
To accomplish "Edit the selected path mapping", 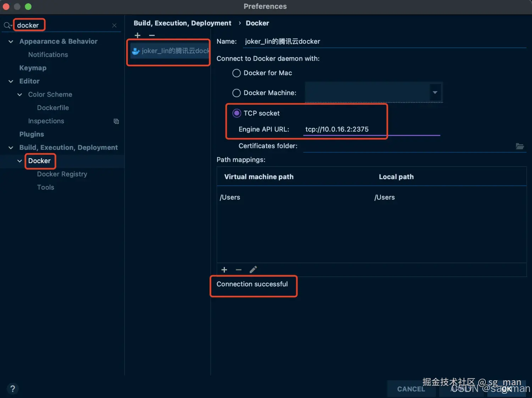I will [253, 270].
